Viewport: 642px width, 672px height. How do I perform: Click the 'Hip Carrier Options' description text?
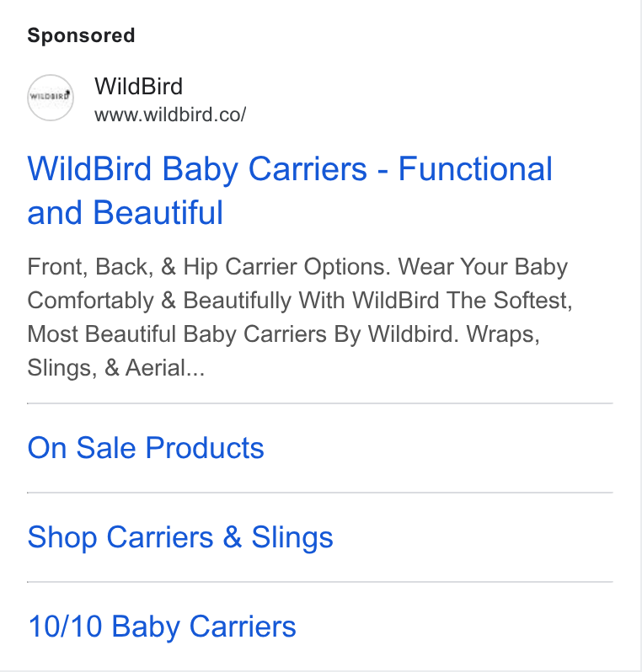click(x=287, y=267)
